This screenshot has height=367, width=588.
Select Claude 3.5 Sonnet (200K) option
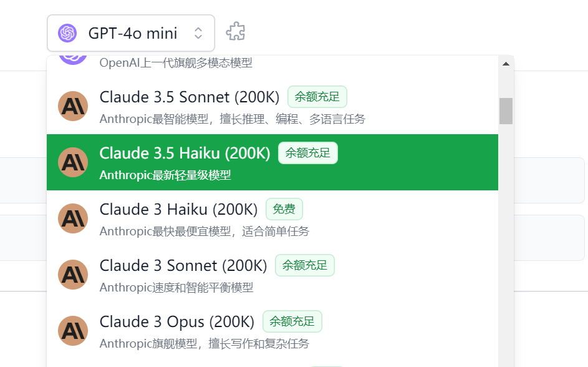pos(272,106)
